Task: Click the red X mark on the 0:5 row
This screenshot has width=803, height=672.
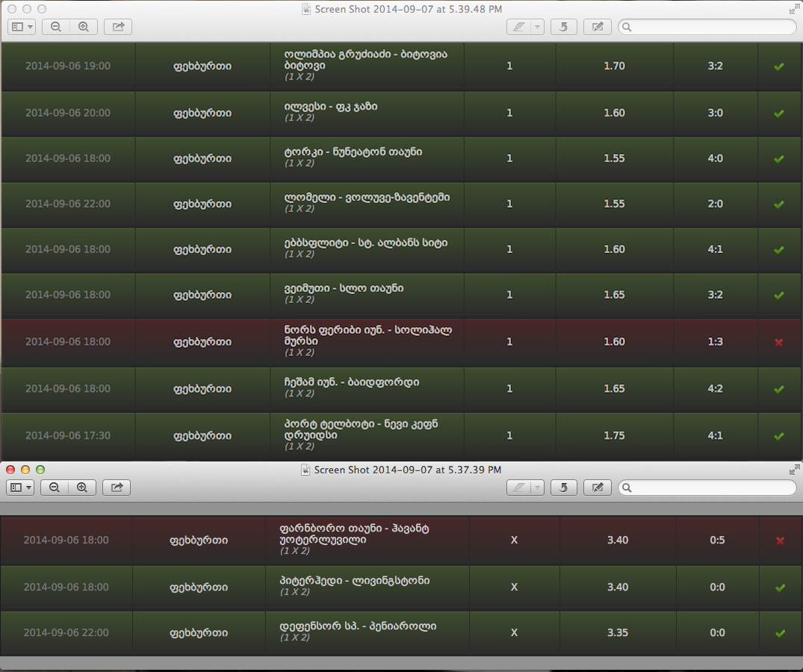Action: 780,540
